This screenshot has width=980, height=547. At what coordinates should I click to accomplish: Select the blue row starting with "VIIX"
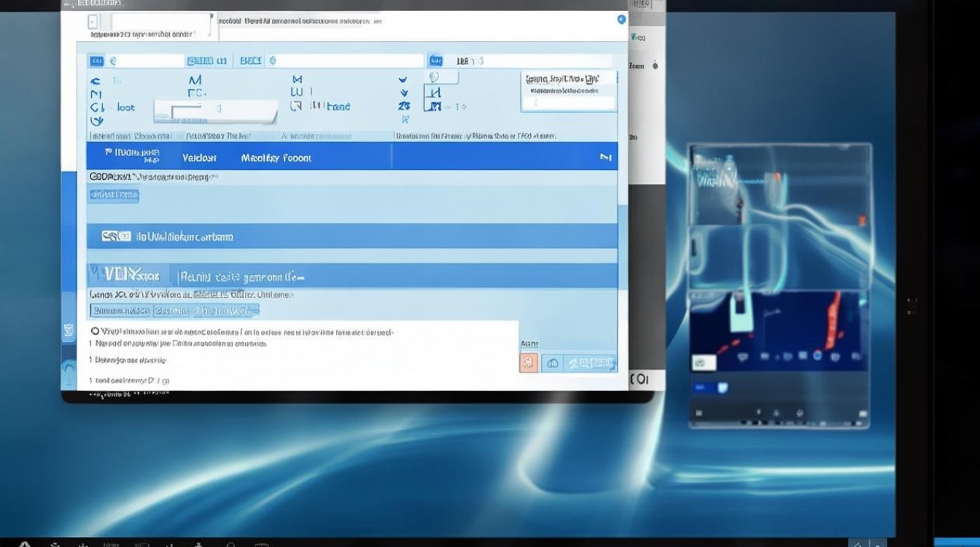coord(352,276)
